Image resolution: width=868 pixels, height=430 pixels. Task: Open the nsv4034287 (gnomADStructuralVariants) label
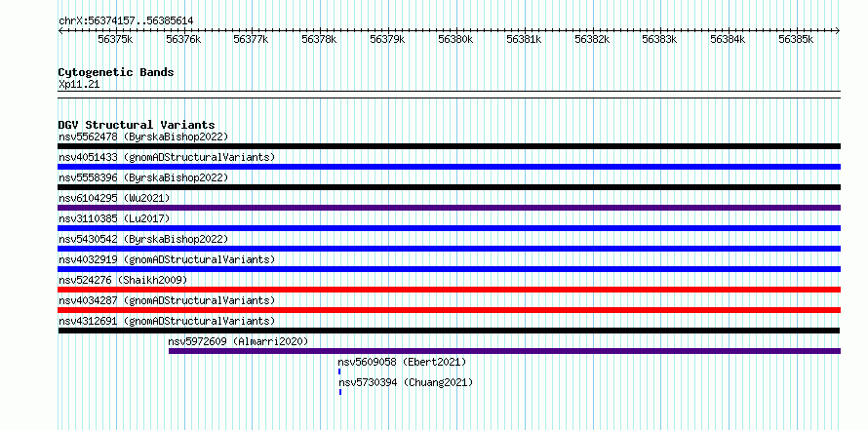click(167, 300)
